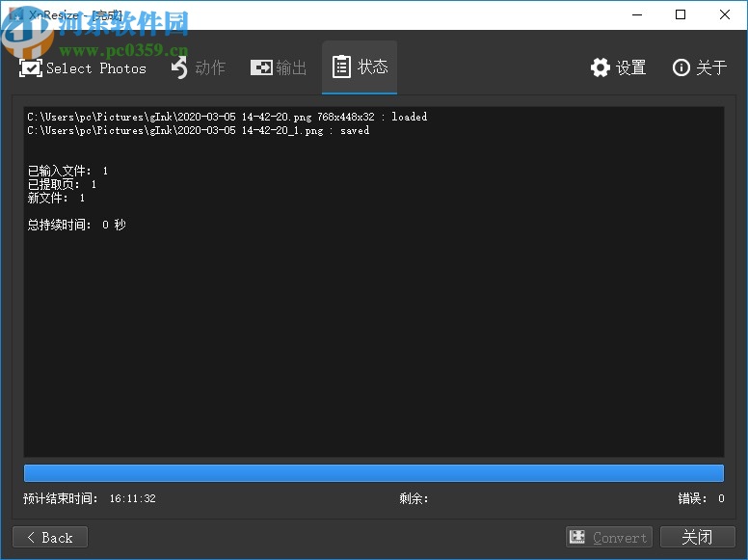Click the Convert button
748x560 pixels.
click(x=609, y=537)
